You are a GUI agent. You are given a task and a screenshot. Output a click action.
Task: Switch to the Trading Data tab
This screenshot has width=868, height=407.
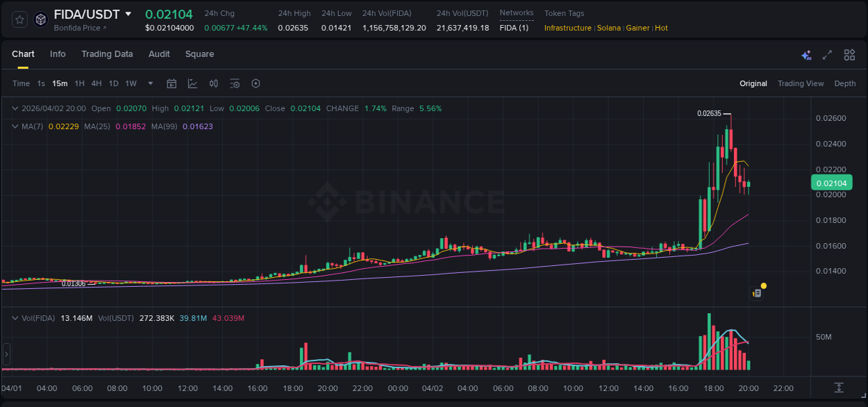pyautogui.click(x=107, y=54)
